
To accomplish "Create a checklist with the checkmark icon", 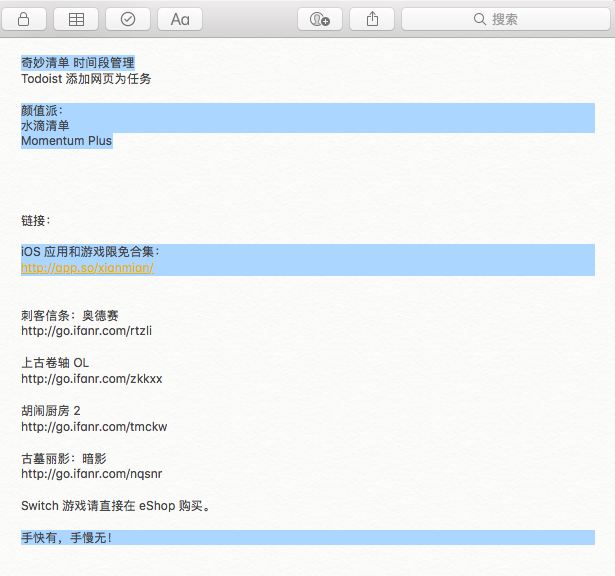I will 128,19.
